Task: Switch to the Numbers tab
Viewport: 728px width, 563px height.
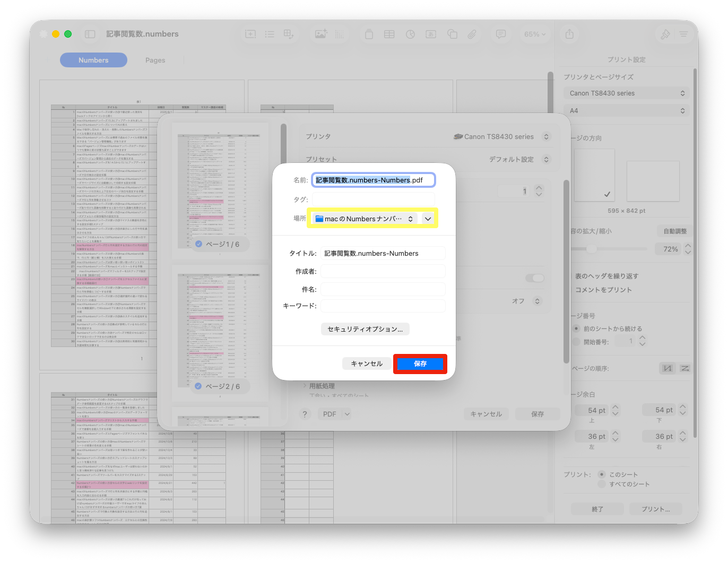Action: click(93, 60)
